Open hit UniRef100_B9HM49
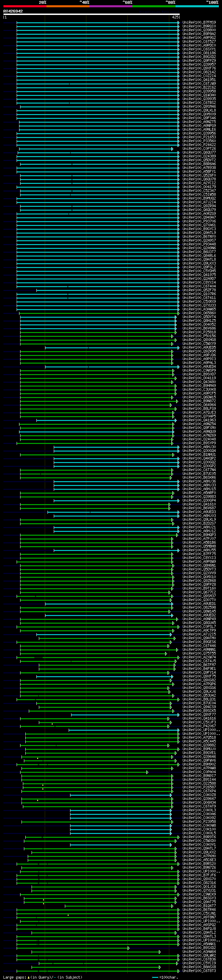This screenshot has height=980, width=222. pos(199,386)
